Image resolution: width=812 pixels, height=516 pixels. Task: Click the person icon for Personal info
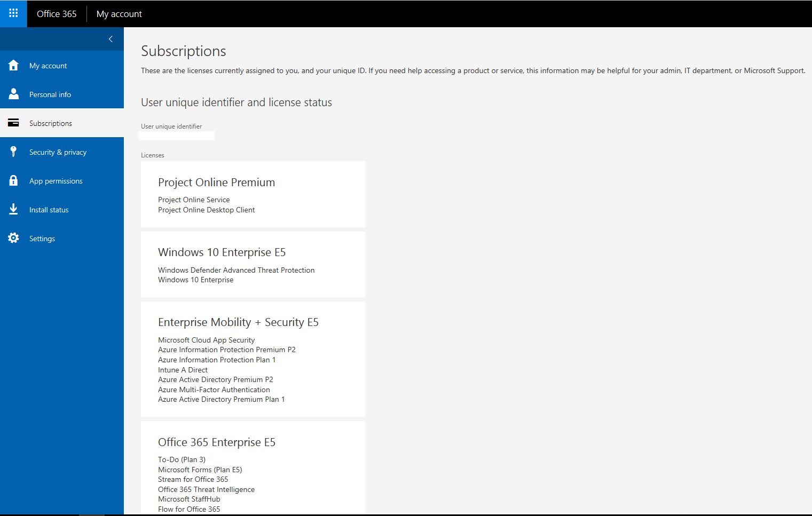pyautogui.click(x=13, y=94)
